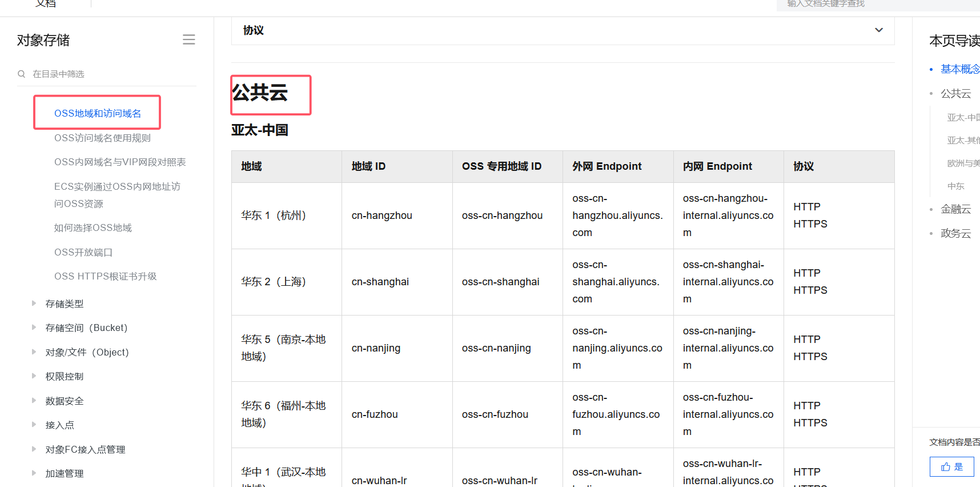Click the 对象存储 sidebar title

(43, 40)
